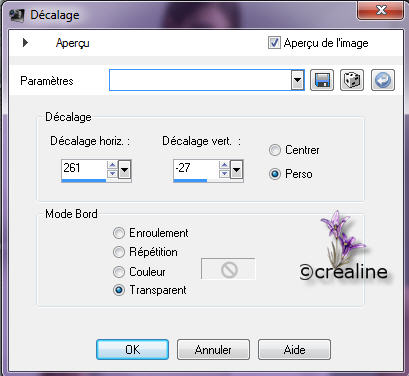This screenshot has width=409, height=376.
Task: Choose the Répétition edge mode
Action: (x=119, y=252)
